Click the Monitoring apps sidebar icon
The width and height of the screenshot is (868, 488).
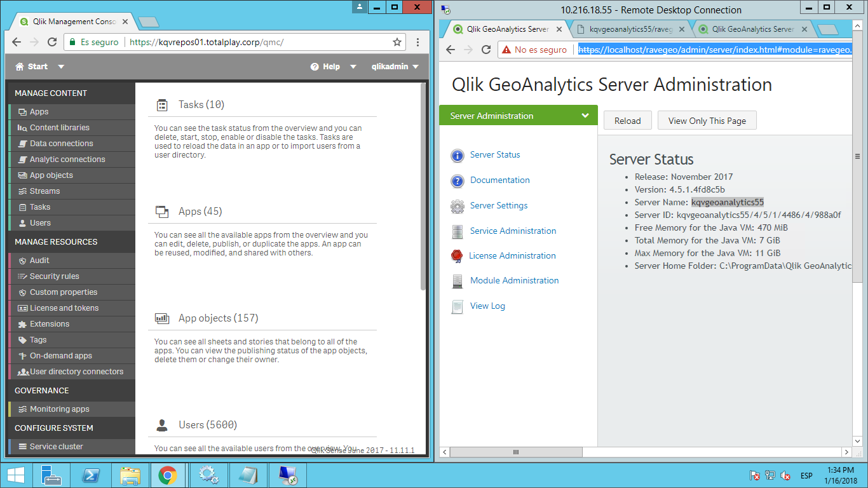pyautogui.click(x=22, y=409)
